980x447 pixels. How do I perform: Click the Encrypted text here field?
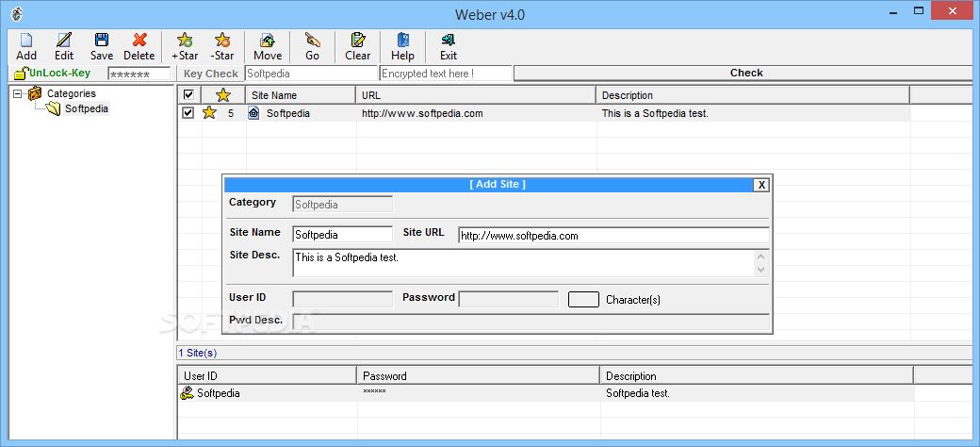click(447, 74)
